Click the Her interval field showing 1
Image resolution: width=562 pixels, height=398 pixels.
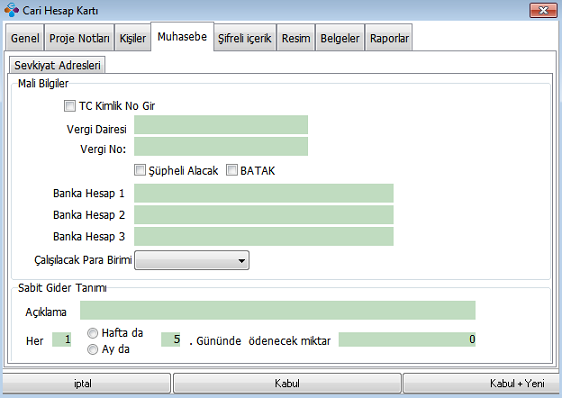pos(62,339)
